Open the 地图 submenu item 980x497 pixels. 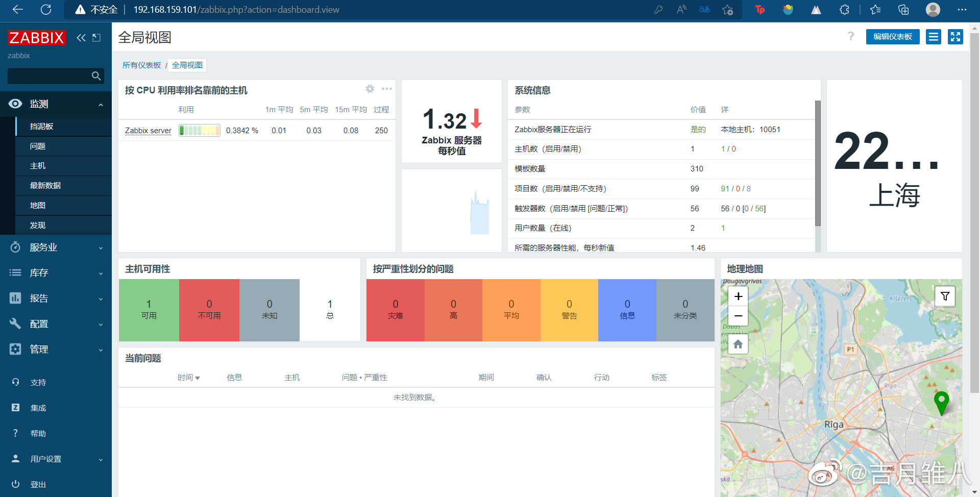pos(64,206)
